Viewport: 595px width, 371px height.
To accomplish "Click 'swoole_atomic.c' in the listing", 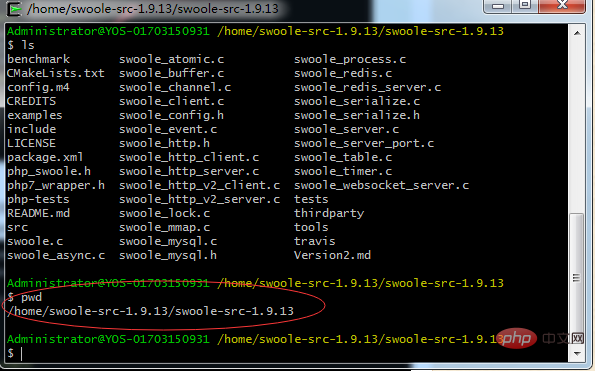I will [172, 59].
